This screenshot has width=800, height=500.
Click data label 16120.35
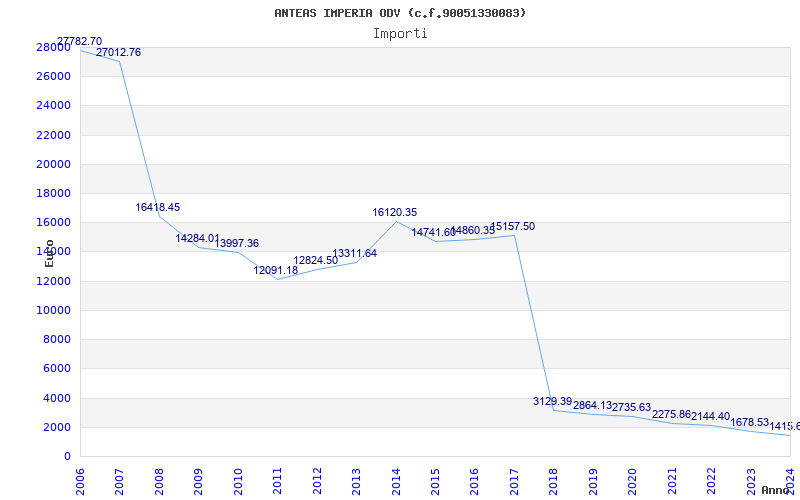coord(394,212)
